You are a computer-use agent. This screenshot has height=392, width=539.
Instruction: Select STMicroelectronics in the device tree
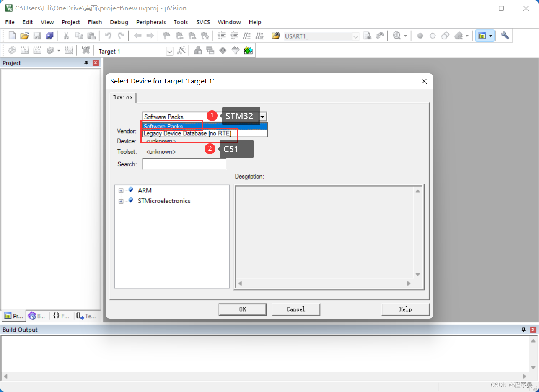pos(164,201)
